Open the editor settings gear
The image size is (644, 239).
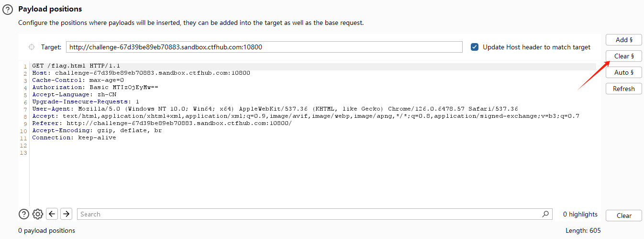pyautogui.click(x=38, y=214)
